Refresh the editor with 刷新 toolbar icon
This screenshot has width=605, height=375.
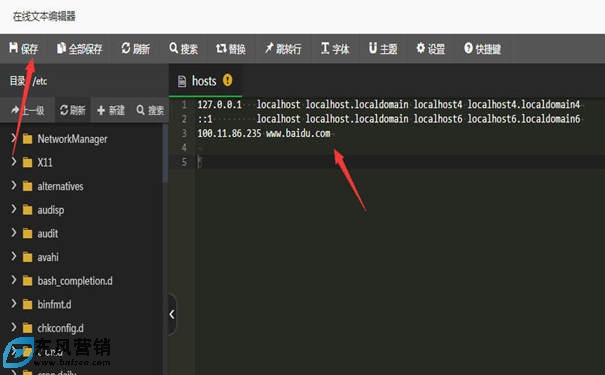(x=126, y=48)
